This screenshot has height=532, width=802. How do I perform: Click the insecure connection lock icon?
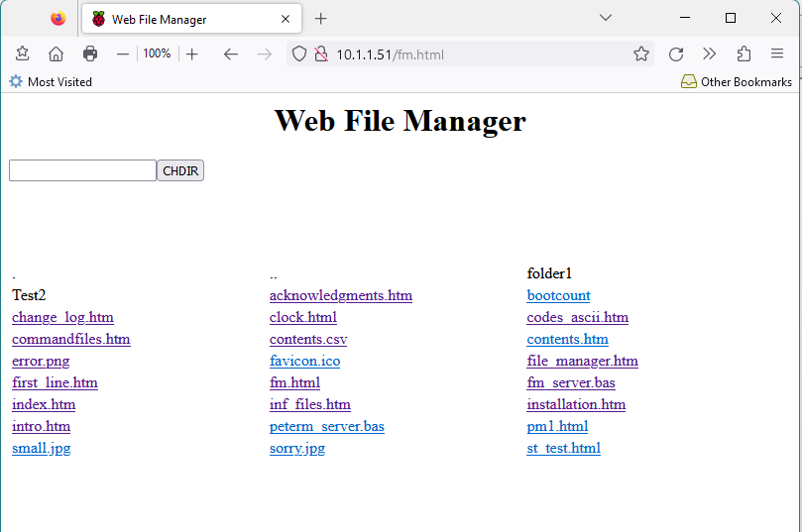click(x=320, y=54)
